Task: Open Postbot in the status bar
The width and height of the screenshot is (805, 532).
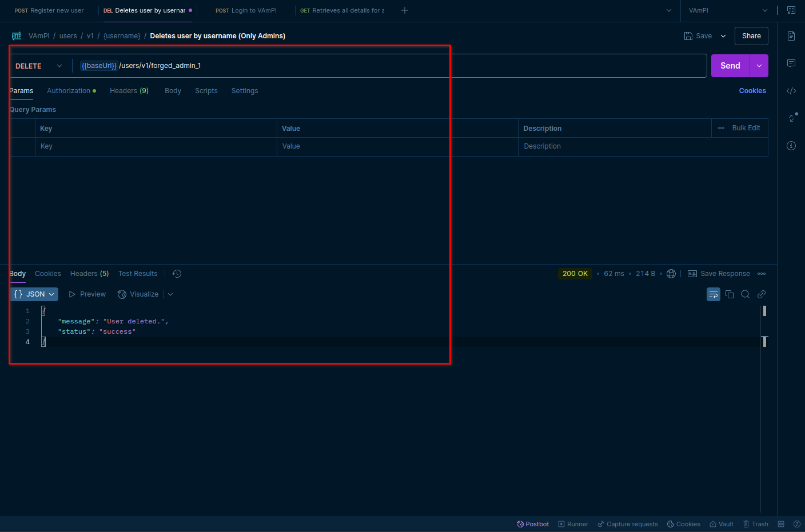Action: tap(533, 524)
